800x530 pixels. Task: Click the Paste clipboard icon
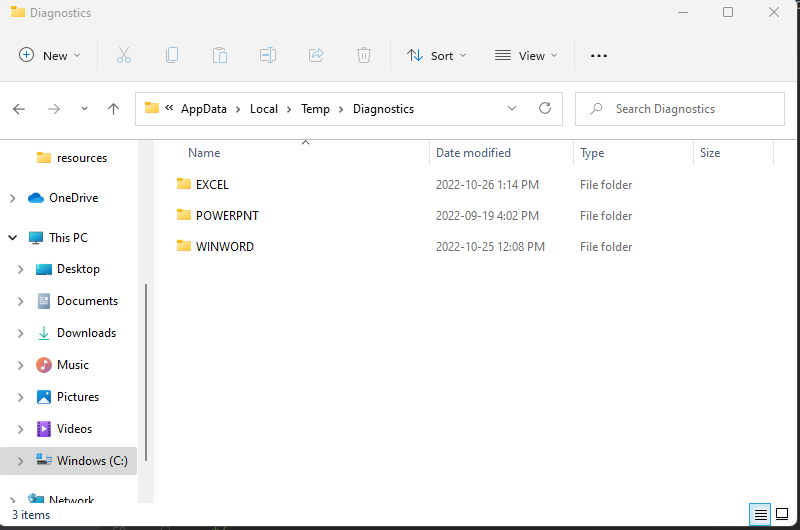220,56
